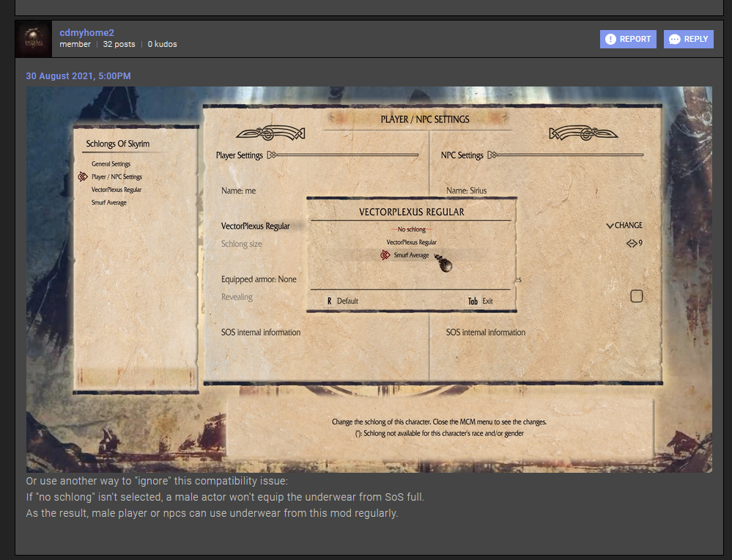The height and width of the screenshot is (560, 732).
Task: Click '0 kudos' text
Action: (162, 45)
